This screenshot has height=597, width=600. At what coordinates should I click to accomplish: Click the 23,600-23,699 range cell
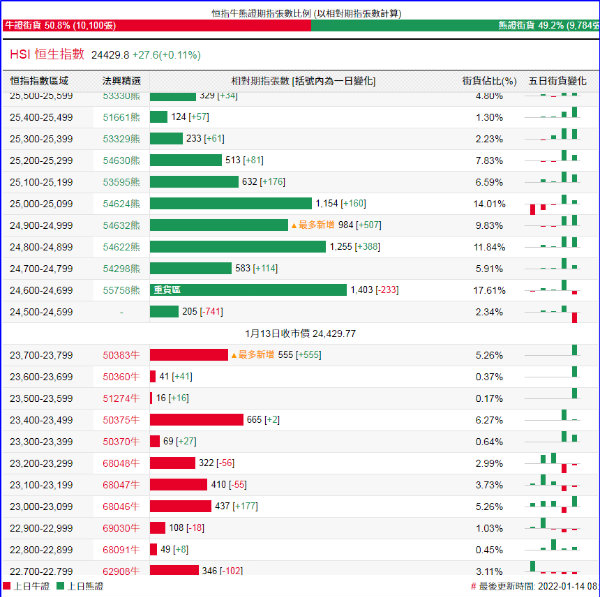pos(41,377)
